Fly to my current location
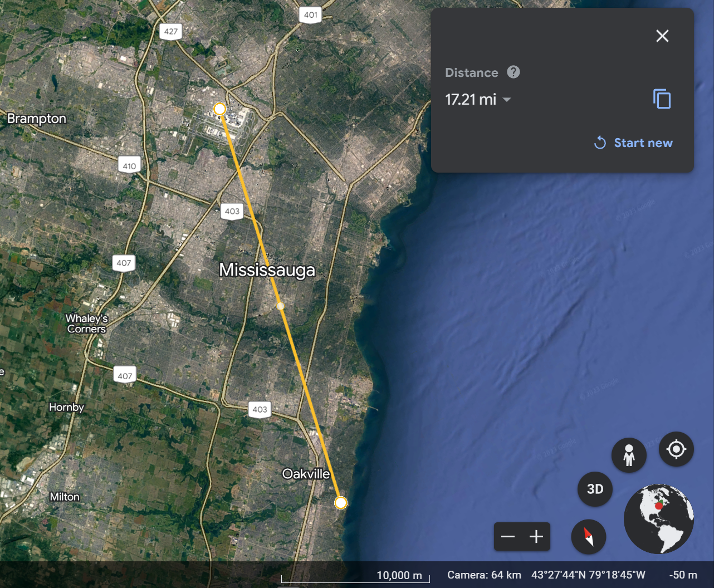The image size is (714, 588). [x=676, y=449]
